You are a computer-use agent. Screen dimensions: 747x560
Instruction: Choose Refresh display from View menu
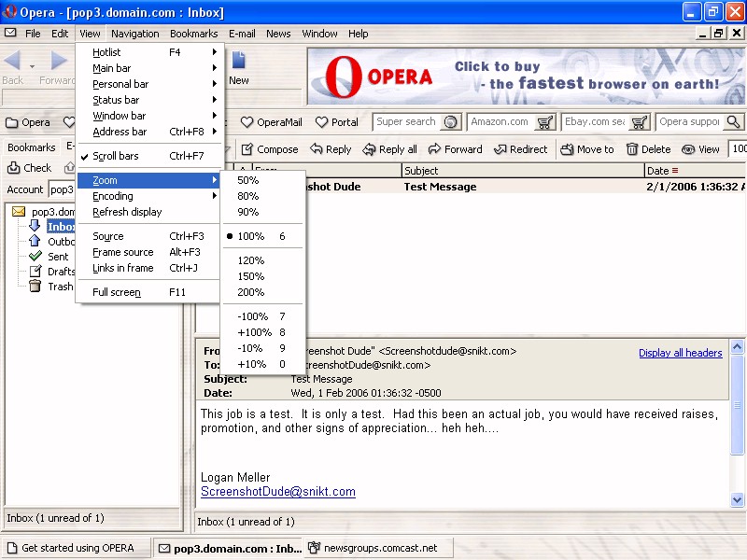(x=148, y=212)
